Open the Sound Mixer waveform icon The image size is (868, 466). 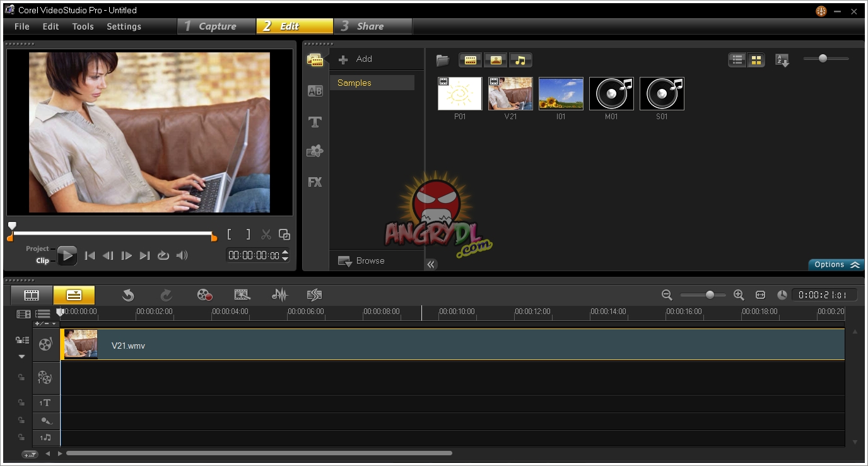coord(279,295)
